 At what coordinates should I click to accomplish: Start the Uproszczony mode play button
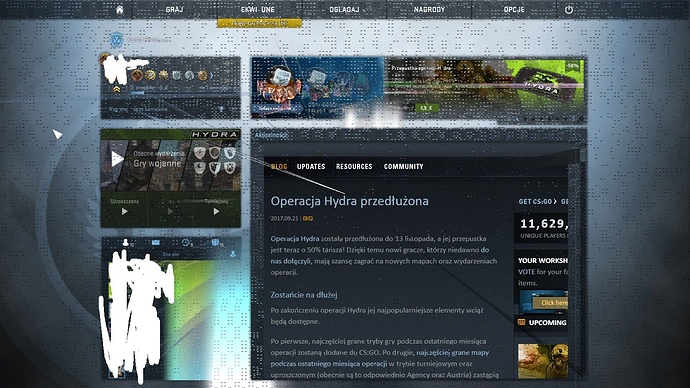pyautogui.click(x=125, y=212)
